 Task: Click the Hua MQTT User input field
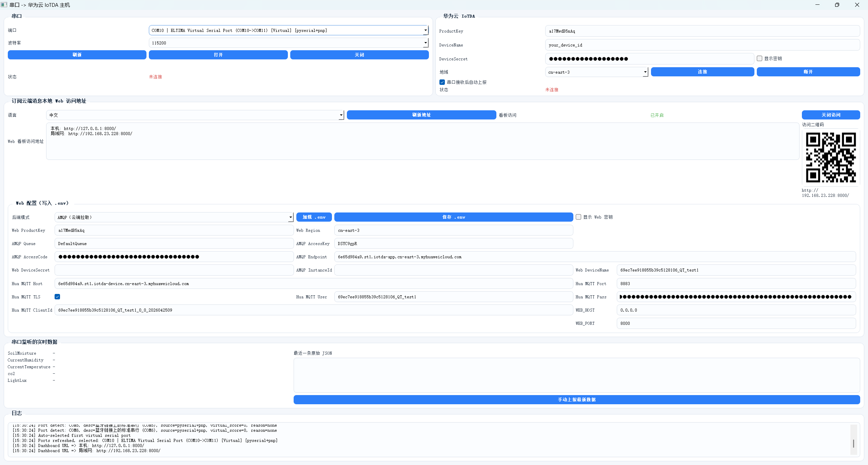click(x=454, y=297)
